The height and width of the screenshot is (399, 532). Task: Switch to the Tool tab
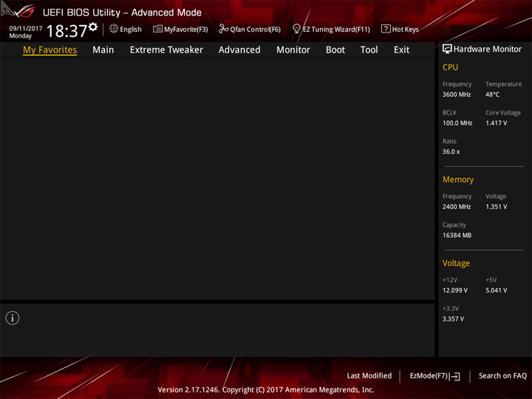point(369,50)
